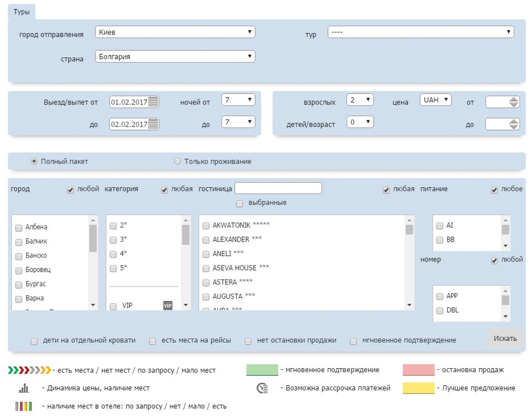
Task: Toggle the гостиница любая checkbox
Action: [386, 190]
